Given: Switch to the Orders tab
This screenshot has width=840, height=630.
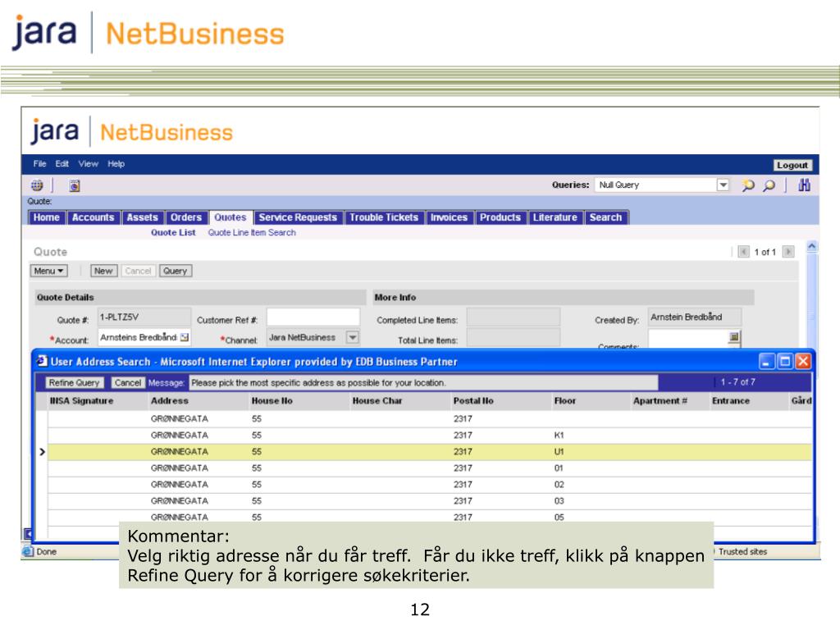Looking at the screenshot, I should (x=186, y=217).
